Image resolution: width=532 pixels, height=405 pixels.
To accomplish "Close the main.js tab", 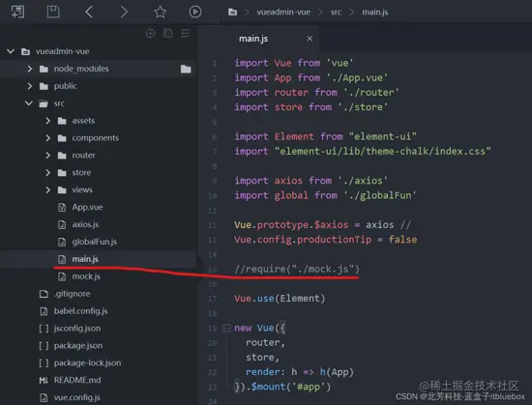I will tap(310, 39).
